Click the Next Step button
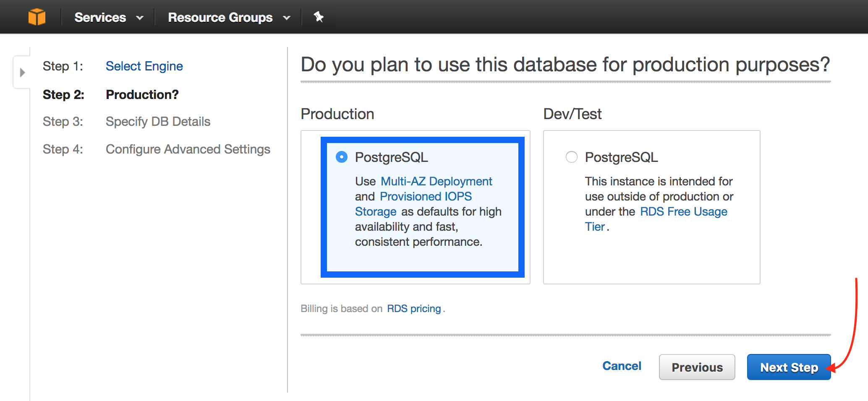Viewport: 868px width, 401px height. (x=789, y=367)
